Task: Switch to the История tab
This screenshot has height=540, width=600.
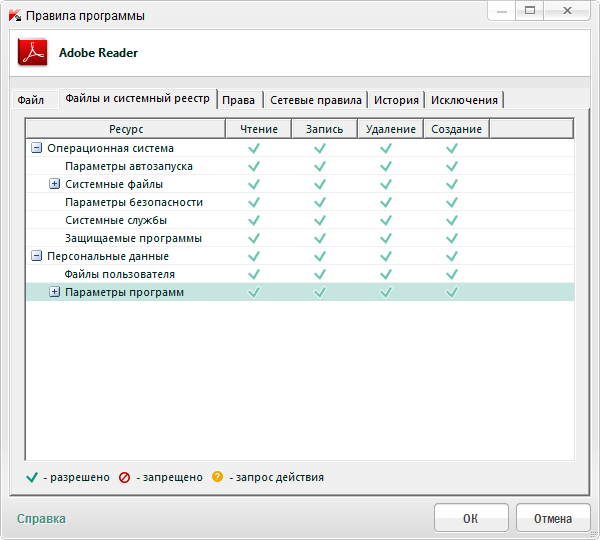Action: tap(396, 100)
